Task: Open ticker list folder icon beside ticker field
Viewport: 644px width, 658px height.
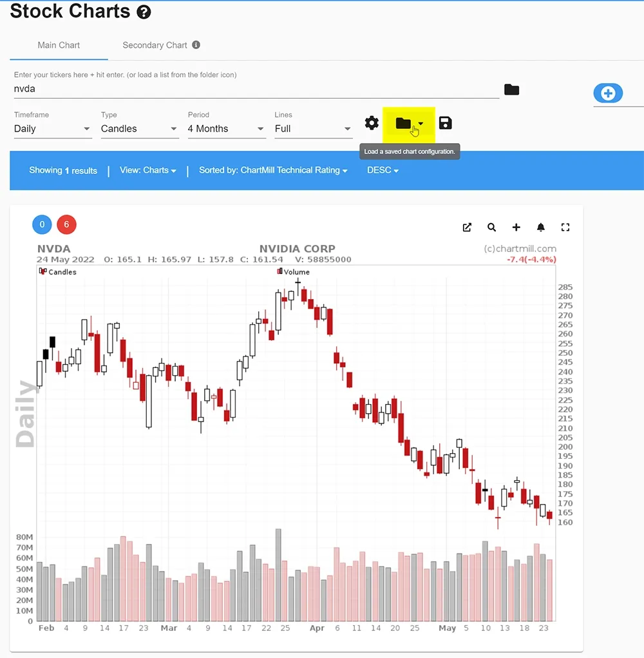Action: point(511,90)
